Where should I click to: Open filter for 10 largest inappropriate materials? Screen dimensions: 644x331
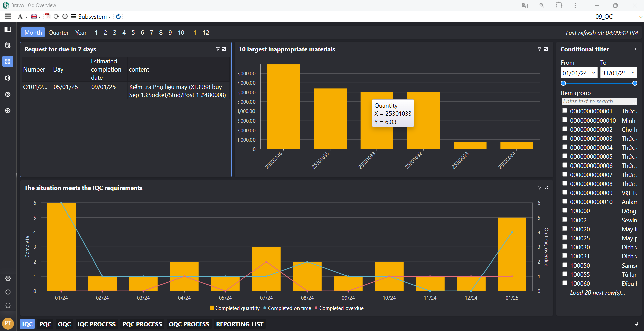539,49
